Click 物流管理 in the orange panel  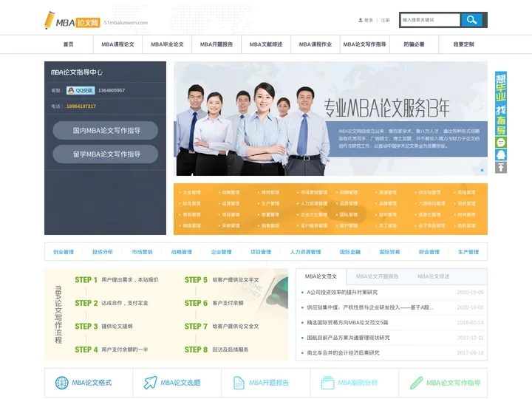(191, 225)
